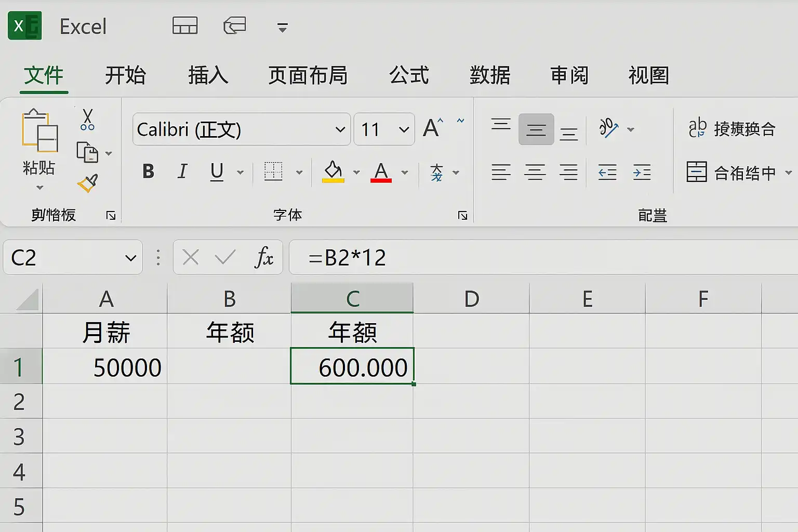Click the cell showing 600.000
This screenshot has height=532, width=798.
352,367
